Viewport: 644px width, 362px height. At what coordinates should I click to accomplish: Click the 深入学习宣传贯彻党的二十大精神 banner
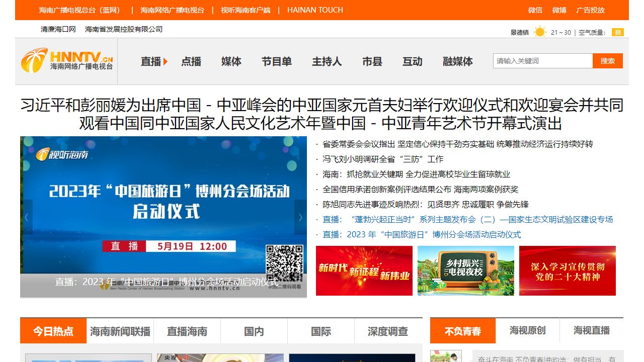click(x=568, y=270)
